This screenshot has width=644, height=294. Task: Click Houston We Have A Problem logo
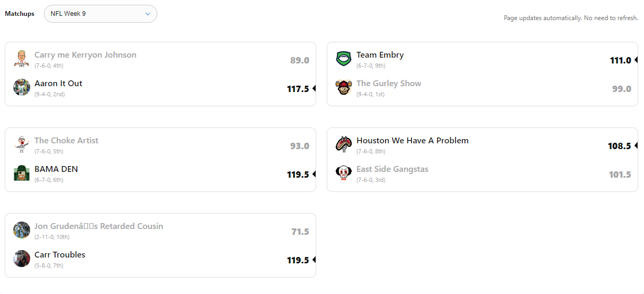coord(344,144)
